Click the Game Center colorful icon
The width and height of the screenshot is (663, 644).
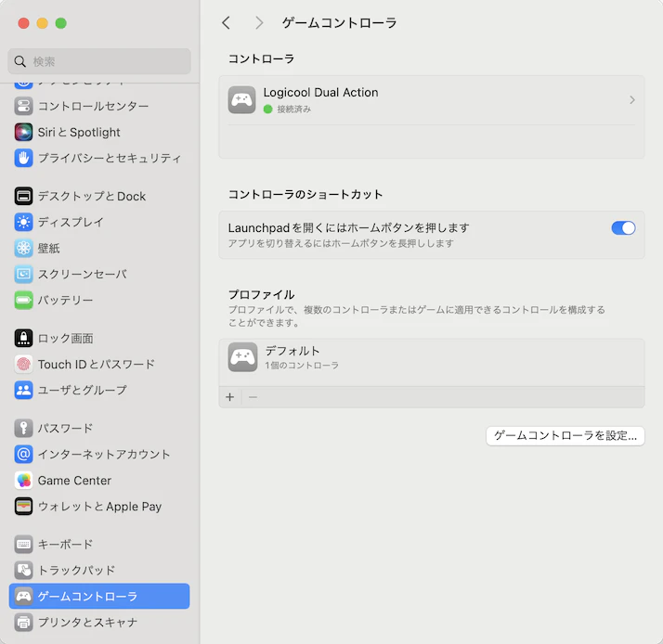click(23, 481)
